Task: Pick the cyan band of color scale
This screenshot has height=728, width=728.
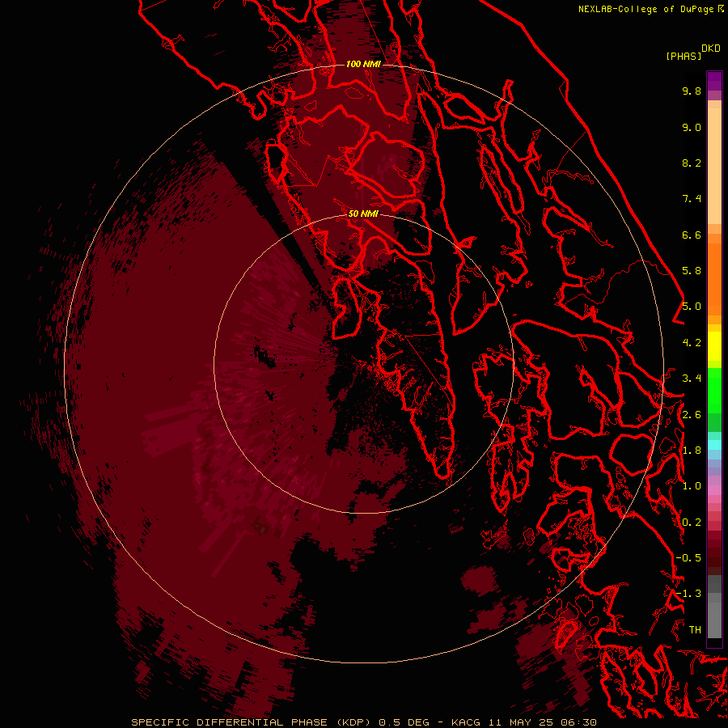Action: coord(714,445)
